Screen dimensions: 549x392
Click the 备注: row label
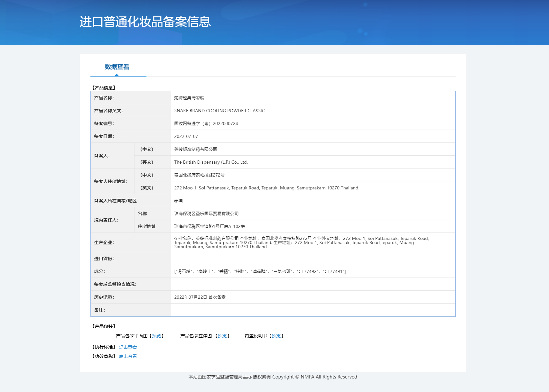pos(99,310)
